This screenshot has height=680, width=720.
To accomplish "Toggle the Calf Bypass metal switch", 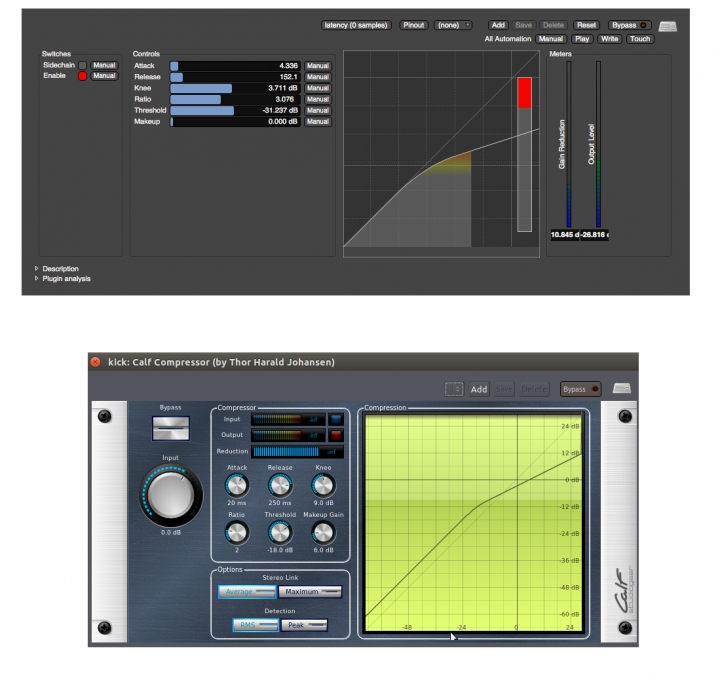I will [171, 428].
